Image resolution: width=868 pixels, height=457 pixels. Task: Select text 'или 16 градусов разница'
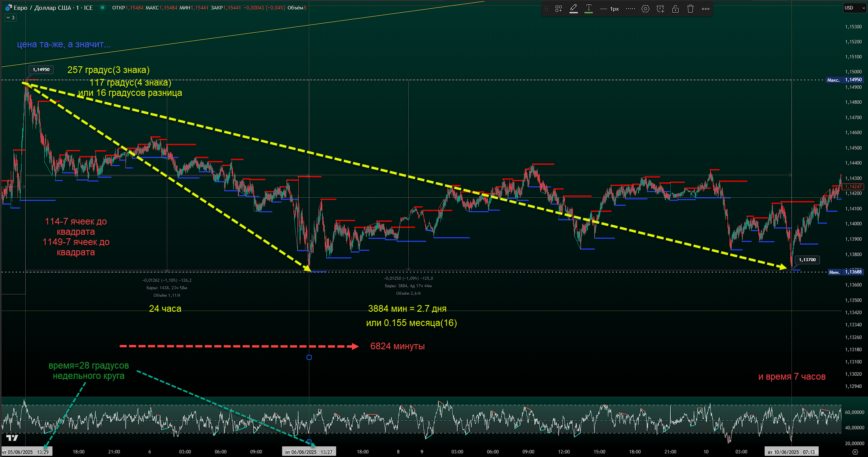click(x=130, y=93)
